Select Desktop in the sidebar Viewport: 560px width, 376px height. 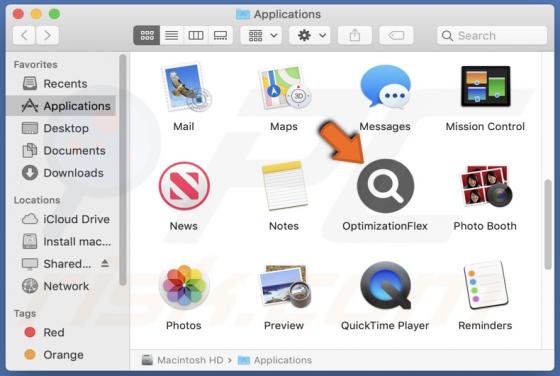[x=61, y=128]
